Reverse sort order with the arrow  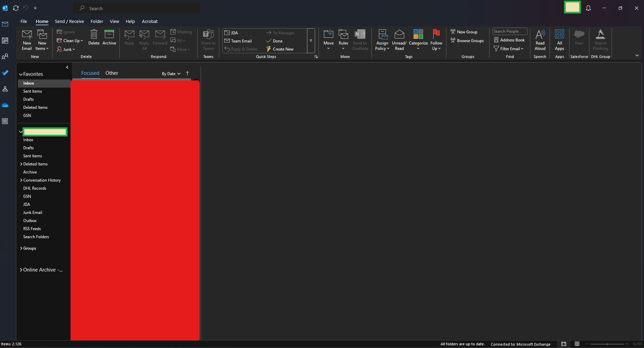click(188, 73)
